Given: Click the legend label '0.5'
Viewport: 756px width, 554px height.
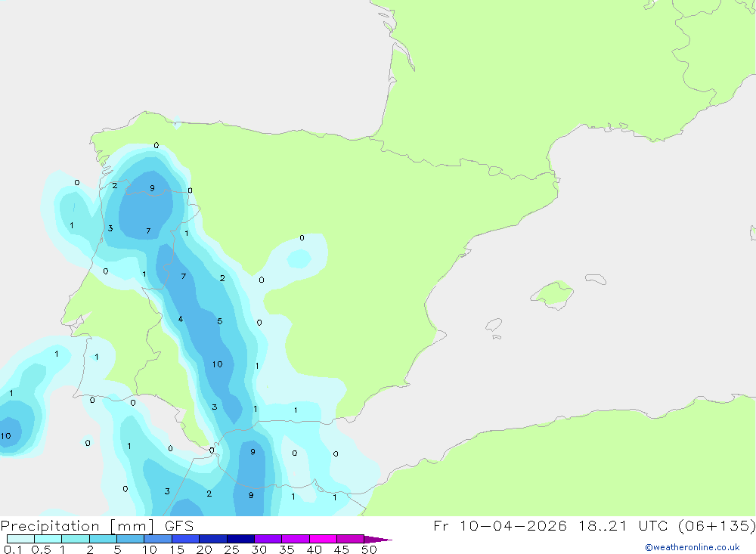Looking at the screenshot, I should 41,549.
